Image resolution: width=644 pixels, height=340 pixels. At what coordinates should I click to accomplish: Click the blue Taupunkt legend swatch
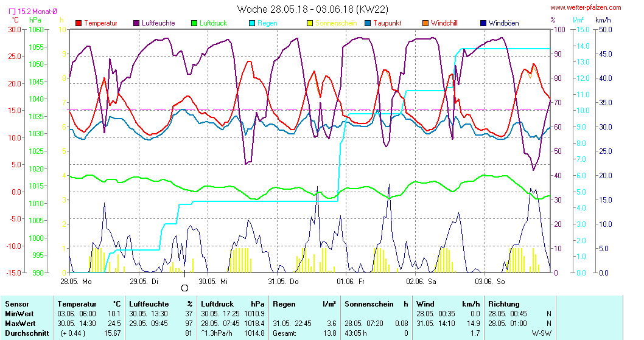click(368, 23)
